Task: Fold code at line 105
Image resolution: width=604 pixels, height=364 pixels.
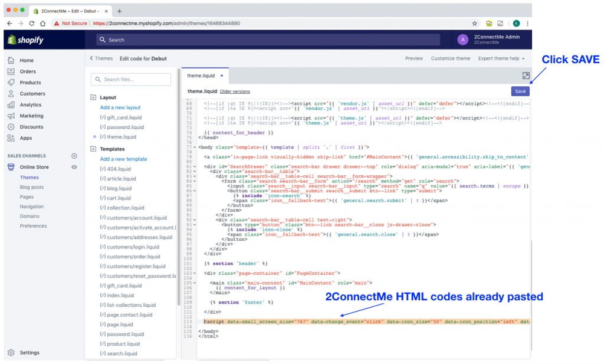Action: pyautogui.click(x=195, y=283)
